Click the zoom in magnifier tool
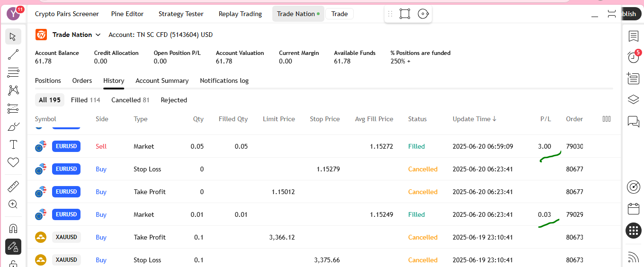 coord(13,205)
